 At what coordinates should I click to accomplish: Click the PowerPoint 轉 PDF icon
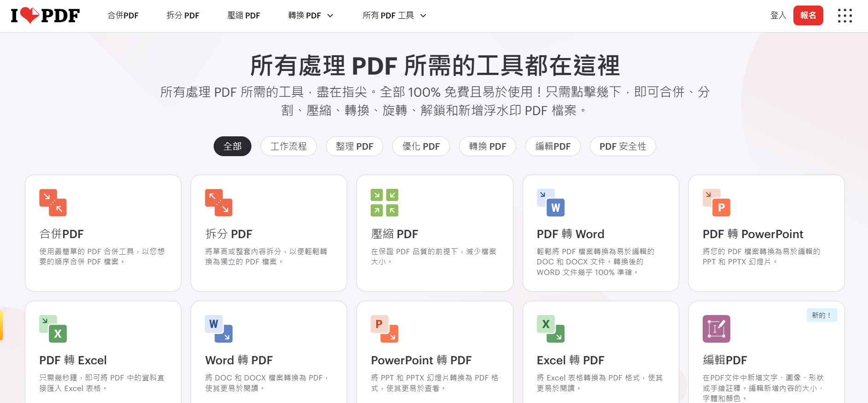pyautogui.click(x=384, y=329)
